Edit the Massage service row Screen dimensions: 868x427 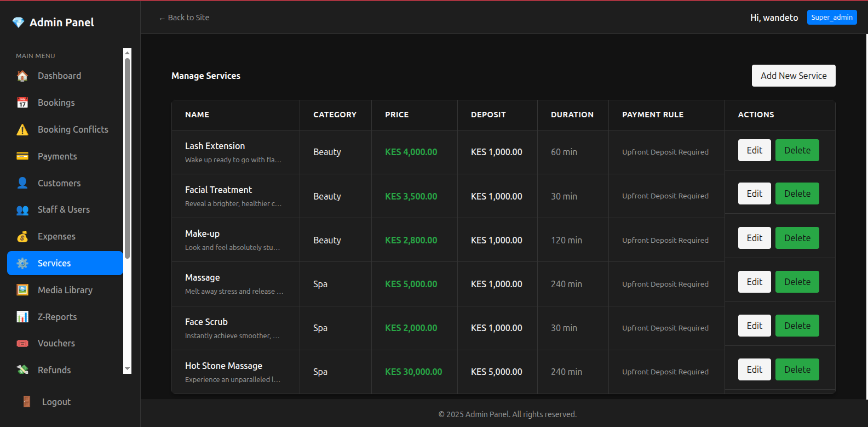tap(754, 282)
